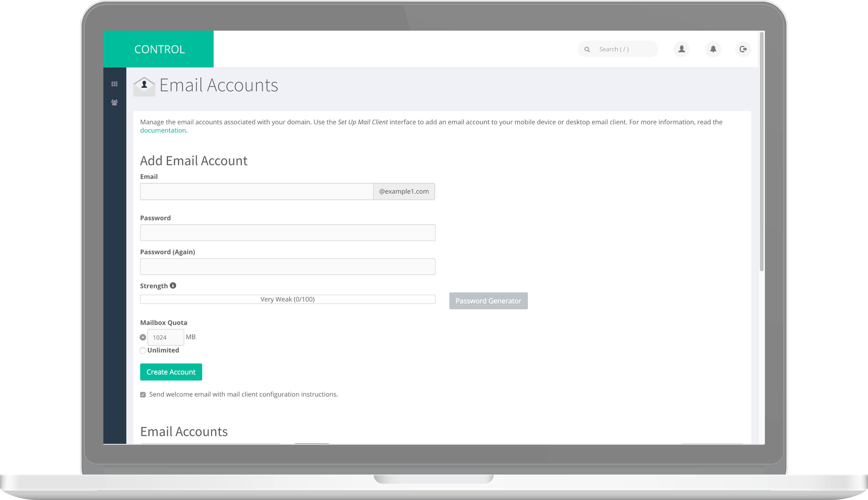868x500 pixels.
Task: Select the 1024 MB mailbox quota radio button
Action: pos(143,337)
